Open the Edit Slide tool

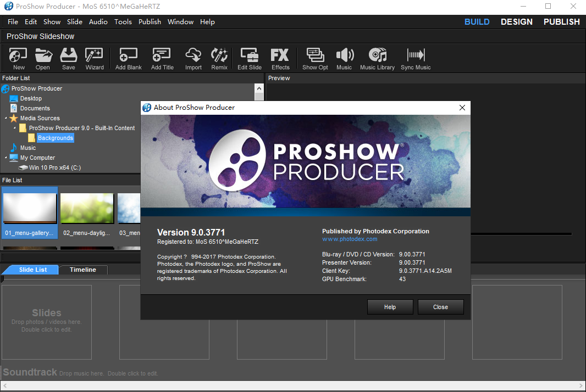(250, 59)
